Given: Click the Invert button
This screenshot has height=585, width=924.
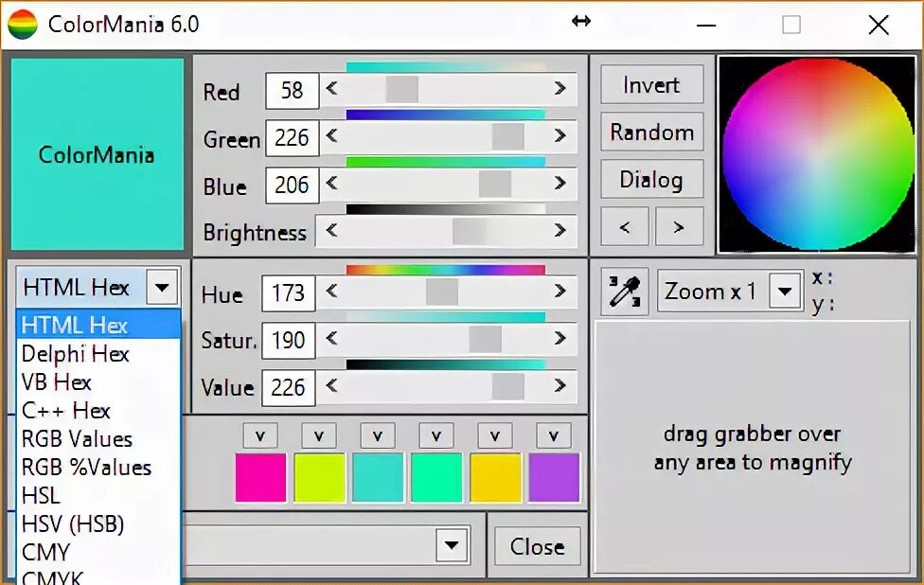Looking at the screenshot, I should (651, 84).
